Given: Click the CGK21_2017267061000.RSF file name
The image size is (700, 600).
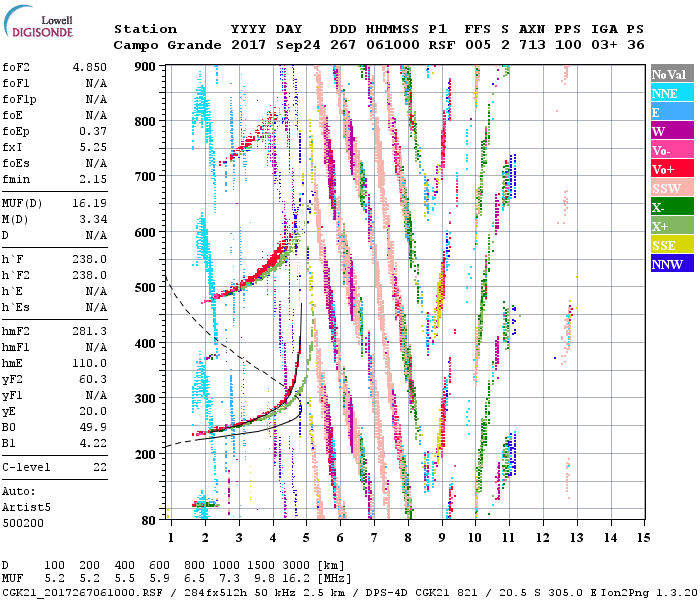Looking at the screenshot, I should (83, 593).
